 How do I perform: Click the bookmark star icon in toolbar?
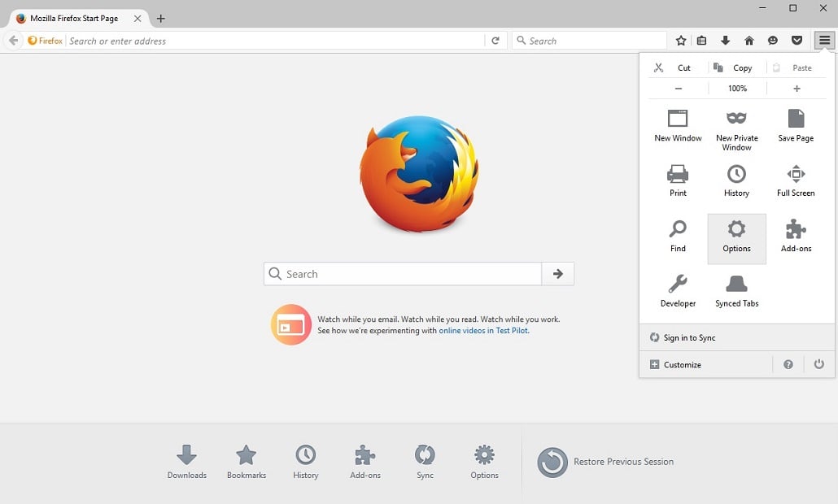pyautogui.click(x=681, y=41)
